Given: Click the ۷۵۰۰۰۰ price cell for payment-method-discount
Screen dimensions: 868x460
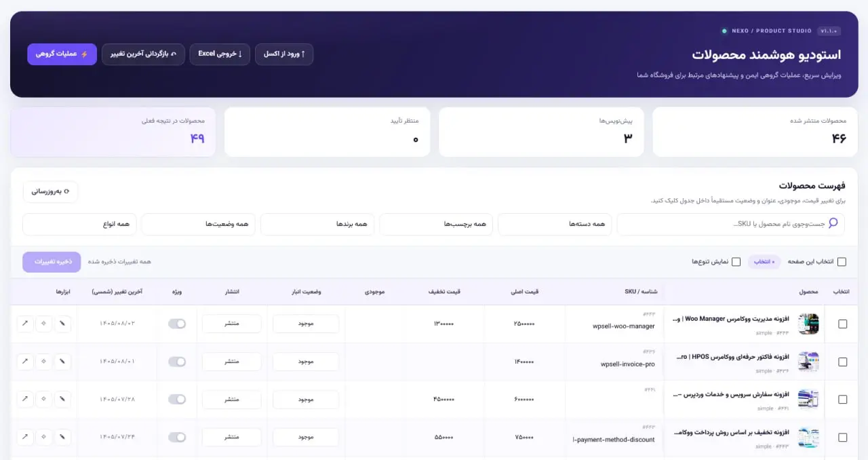Looking at the screenshot, I should (524, 438).
